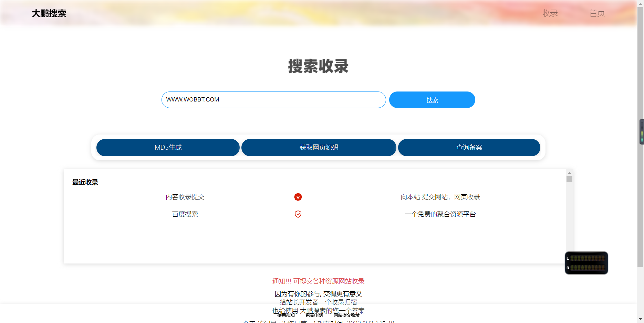Click the 获取网页源码 button

pos(319,147)
